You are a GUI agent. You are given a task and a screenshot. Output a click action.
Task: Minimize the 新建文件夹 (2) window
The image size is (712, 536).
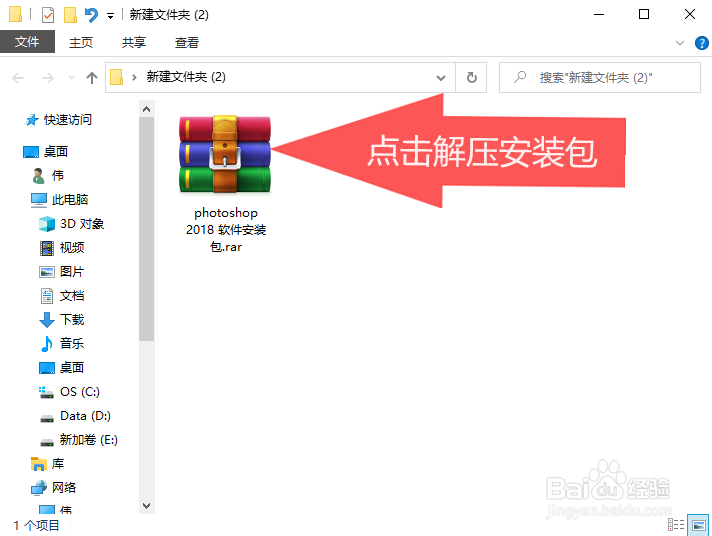pos(599,15)
